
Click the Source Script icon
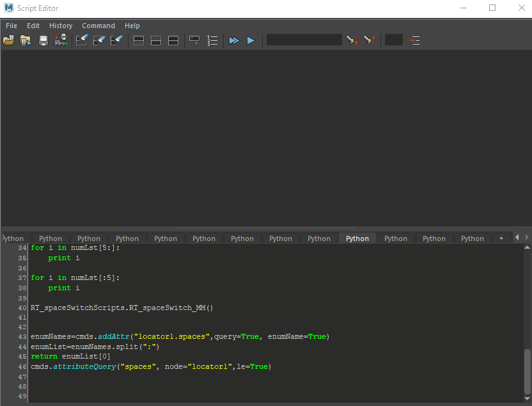point(26,40)
